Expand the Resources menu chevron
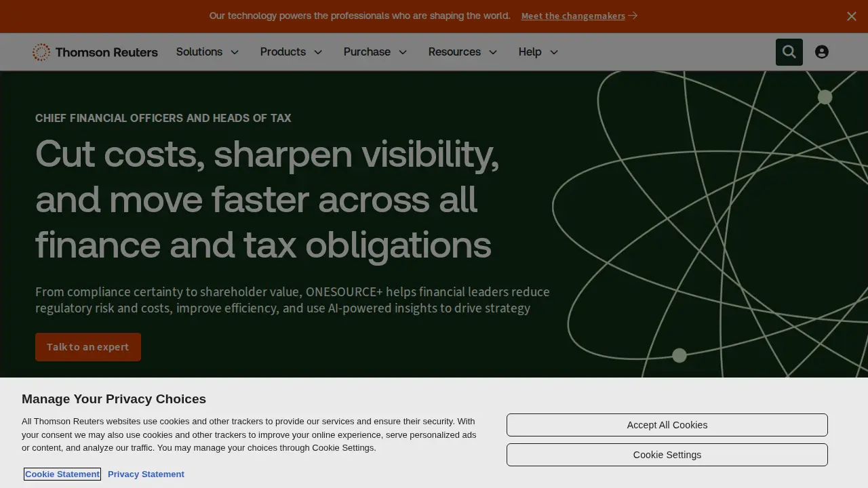The image size is (868, 488). click(493, 52)
